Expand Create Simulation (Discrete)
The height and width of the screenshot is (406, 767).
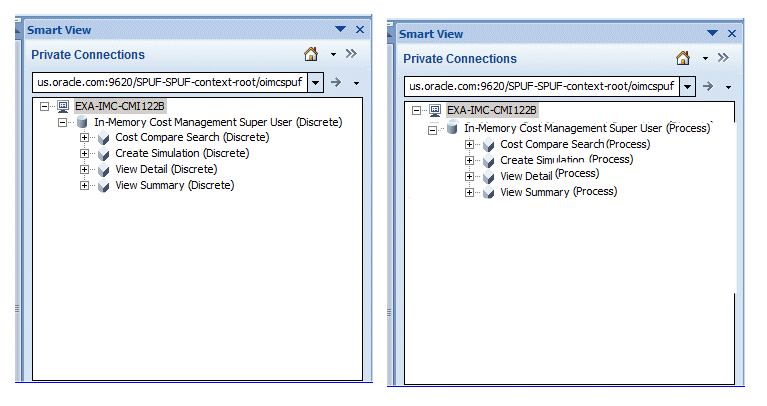click(x=85, y=154)
